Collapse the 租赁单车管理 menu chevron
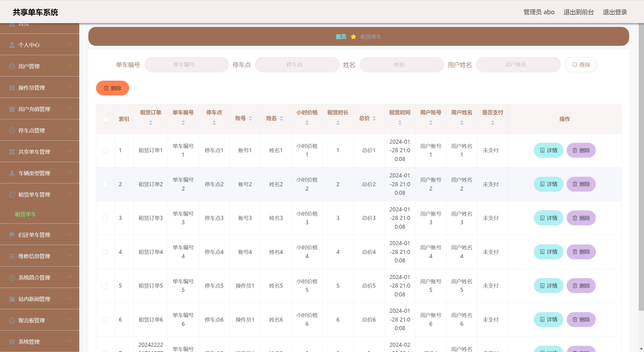 pyautogui.click(x=70, y=194)
